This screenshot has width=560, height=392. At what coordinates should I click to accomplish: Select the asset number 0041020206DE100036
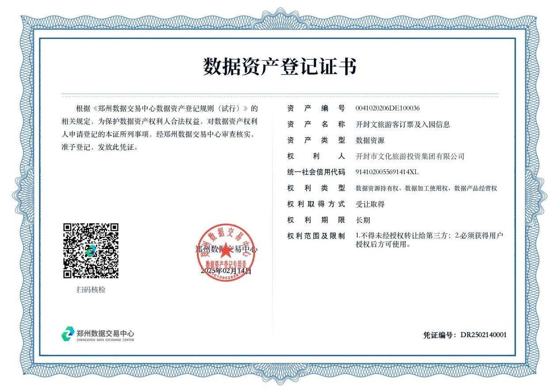[x=387, y=108]
